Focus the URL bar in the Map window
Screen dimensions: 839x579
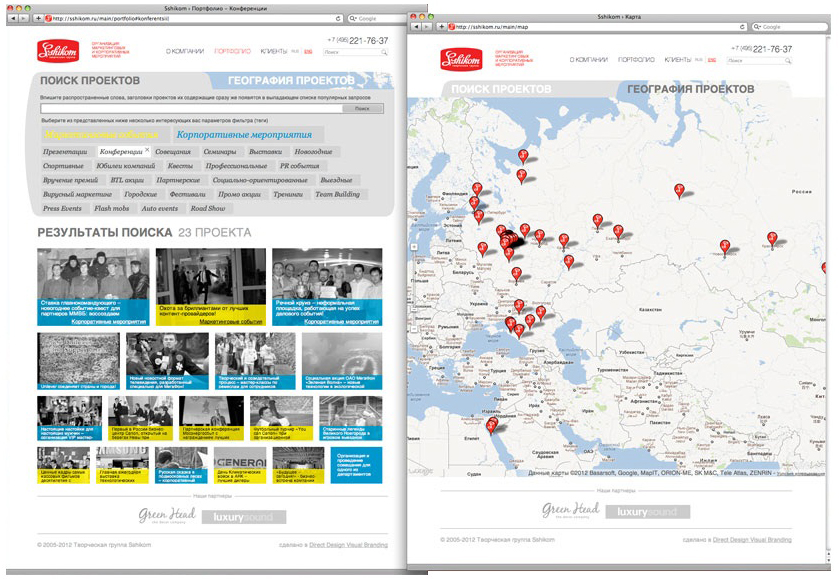(597, 27)
